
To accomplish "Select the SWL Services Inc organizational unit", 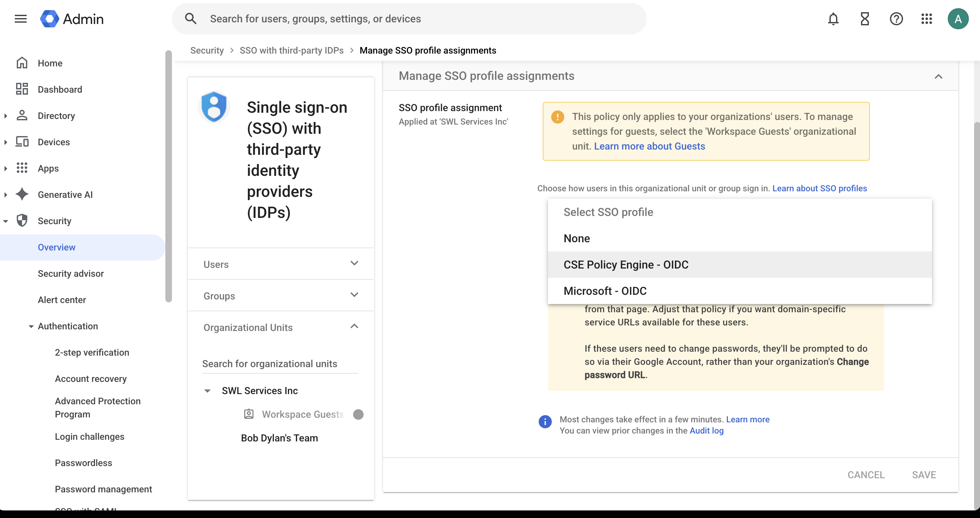I will (x=259, y=390).
